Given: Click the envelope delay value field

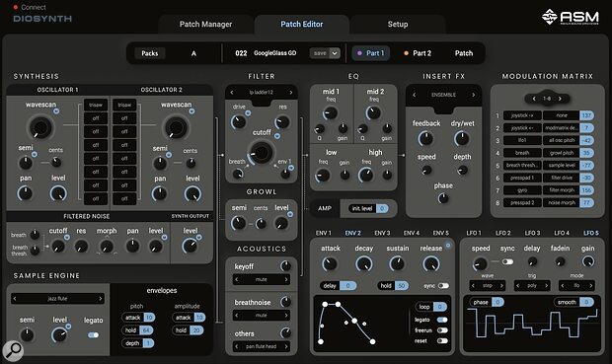Looking at the screenshot, I should tap(347, 286).
